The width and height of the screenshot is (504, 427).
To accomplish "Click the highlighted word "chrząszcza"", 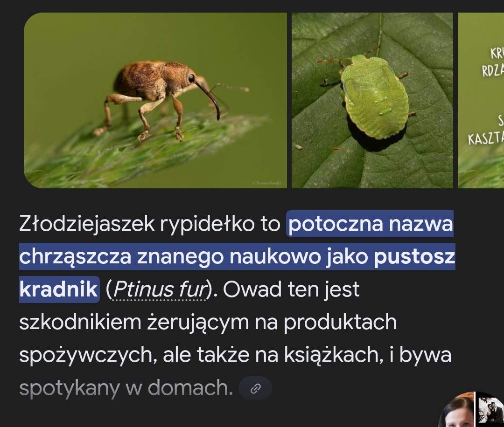I will [x=76, y=257].
